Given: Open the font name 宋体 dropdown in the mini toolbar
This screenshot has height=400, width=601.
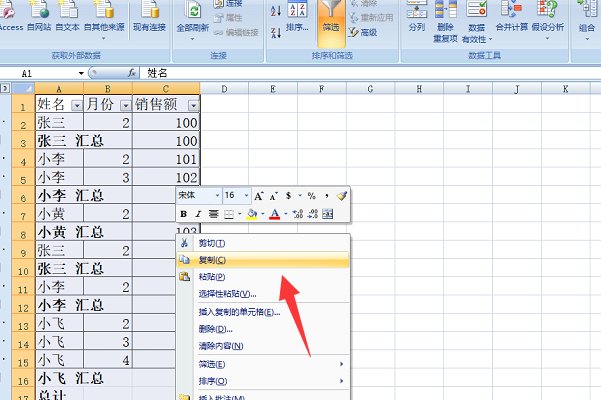Looking at the screenshot, I should [x=217, y=195].
